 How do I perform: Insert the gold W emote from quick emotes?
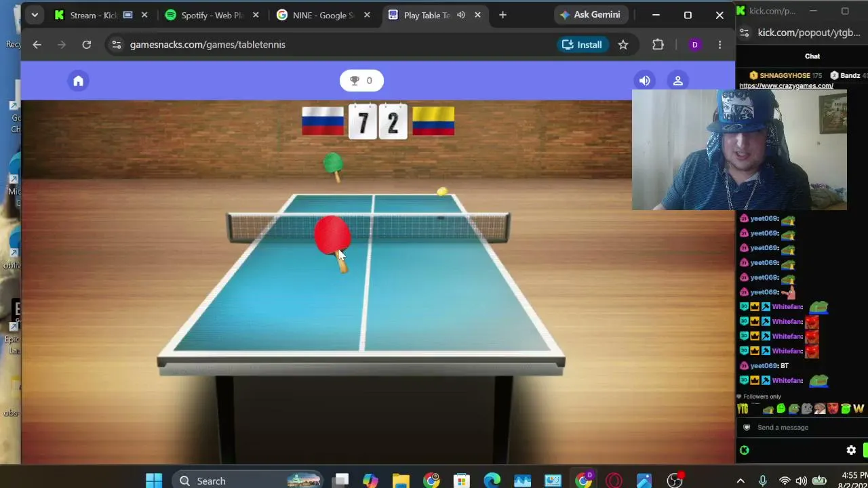[x=859, y=409]
